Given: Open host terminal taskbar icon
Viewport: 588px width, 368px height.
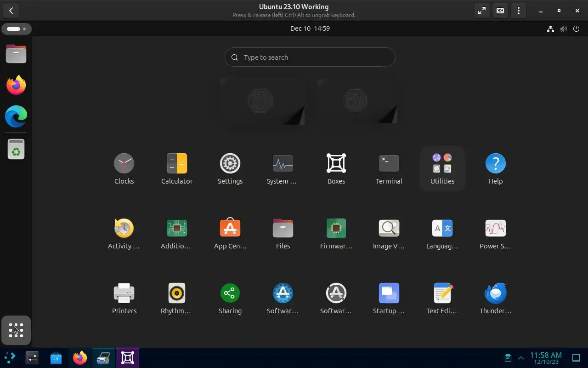Looking at the screenshot, I should pyautogui.click(x=32, y=358).
